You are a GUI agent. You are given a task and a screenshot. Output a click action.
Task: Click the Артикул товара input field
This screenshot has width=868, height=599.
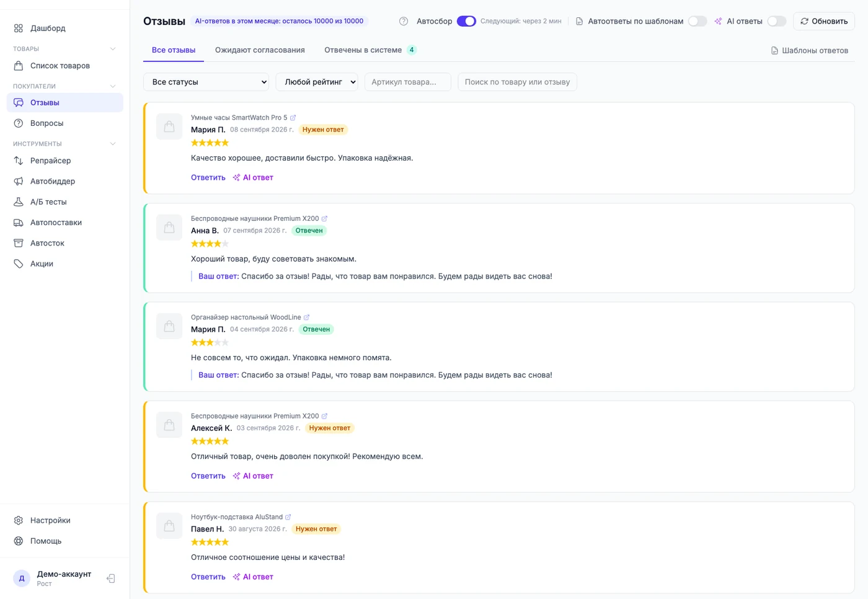point(408,82)
